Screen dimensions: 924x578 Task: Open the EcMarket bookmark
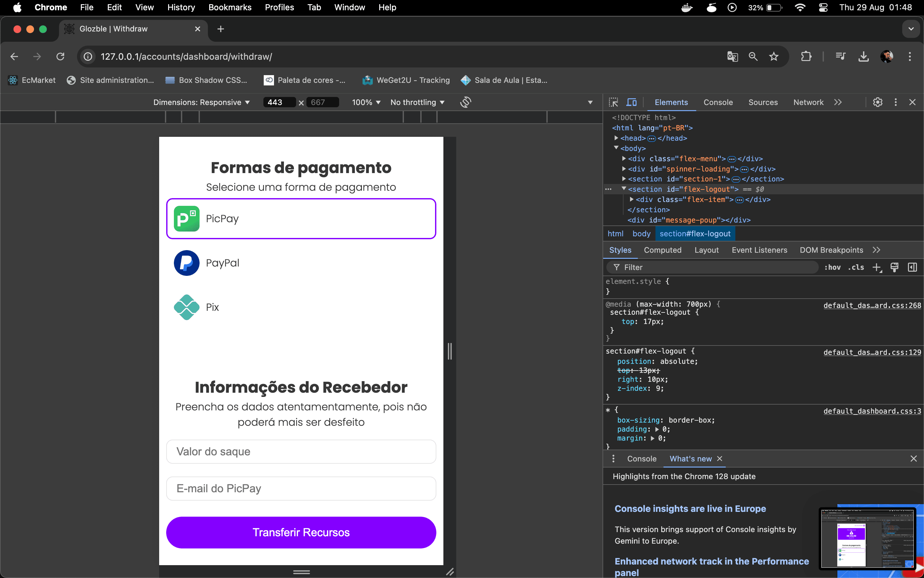[32, 80]
